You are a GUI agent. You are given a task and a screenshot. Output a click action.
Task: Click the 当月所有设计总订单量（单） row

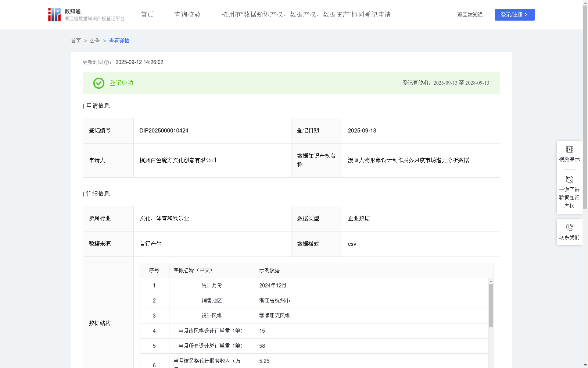pos(314,346)
